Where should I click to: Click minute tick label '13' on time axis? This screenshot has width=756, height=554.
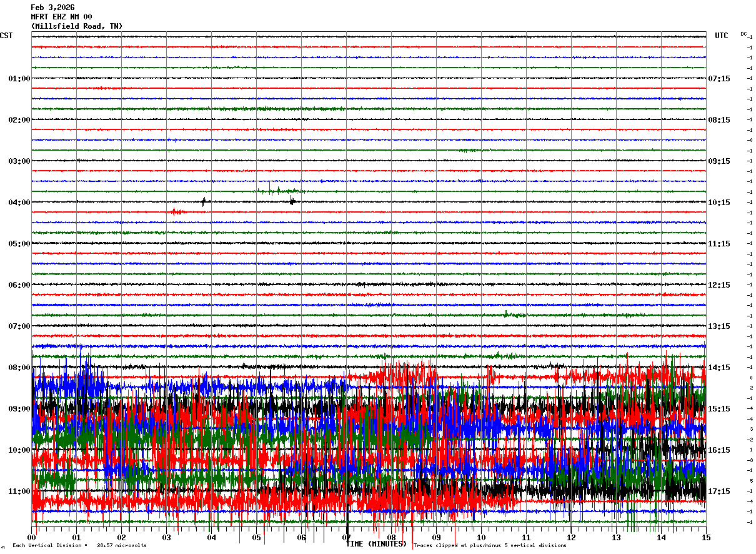[616, 538]
